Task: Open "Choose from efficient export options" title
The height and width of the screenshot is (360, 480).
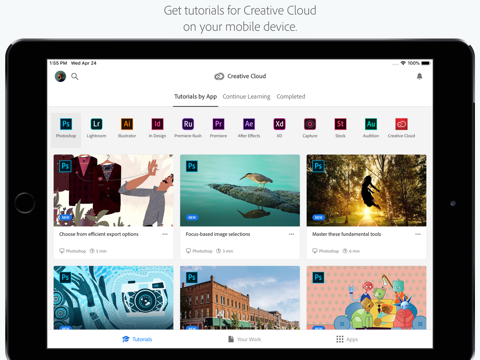Action: point(99,234)
